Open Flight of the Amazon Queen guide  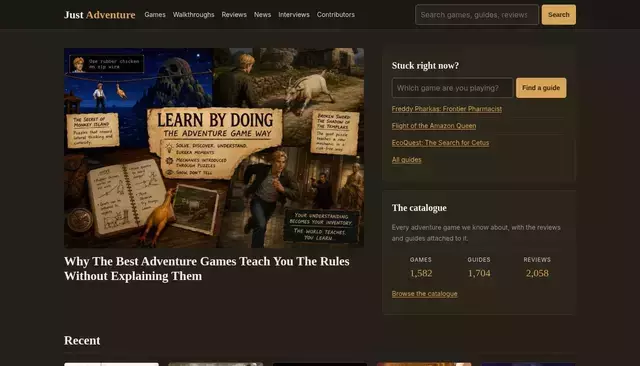click(433, 126)
